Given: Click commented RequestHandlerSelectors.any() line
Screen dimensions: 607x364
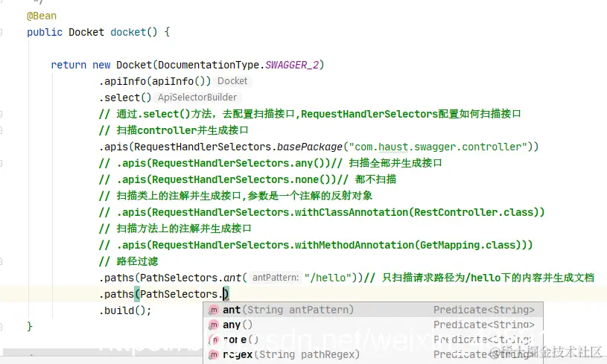Looking at the screenshot, I should (x=270, y=163).
